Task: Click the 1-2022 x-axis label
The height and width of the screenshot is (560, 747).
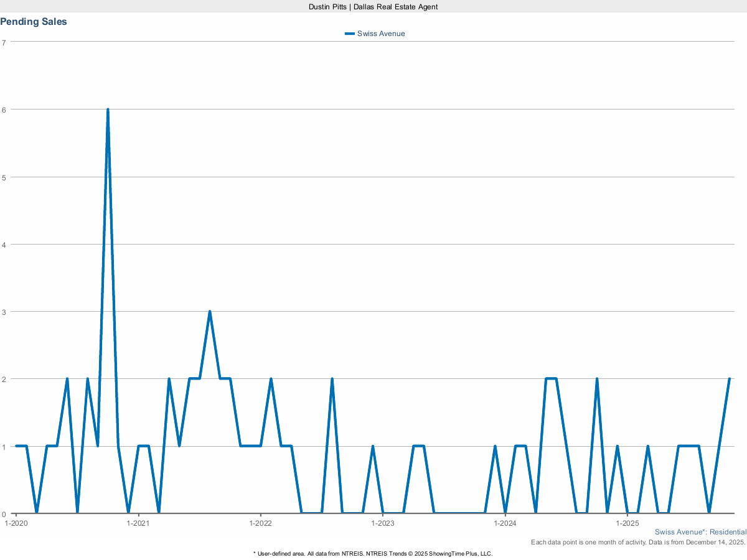Action: pyautogui.click(x=260, y=523)
